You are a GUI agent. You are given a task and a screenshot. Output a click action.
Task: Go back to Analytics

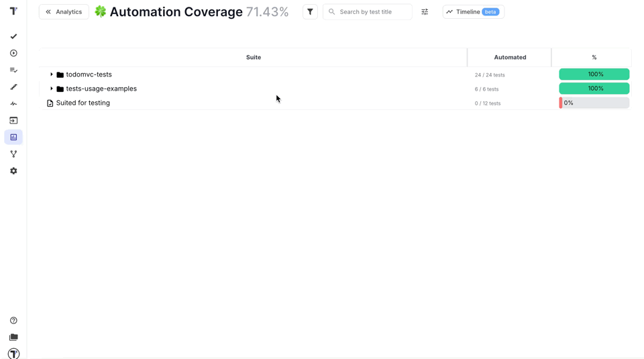[64, 11]
